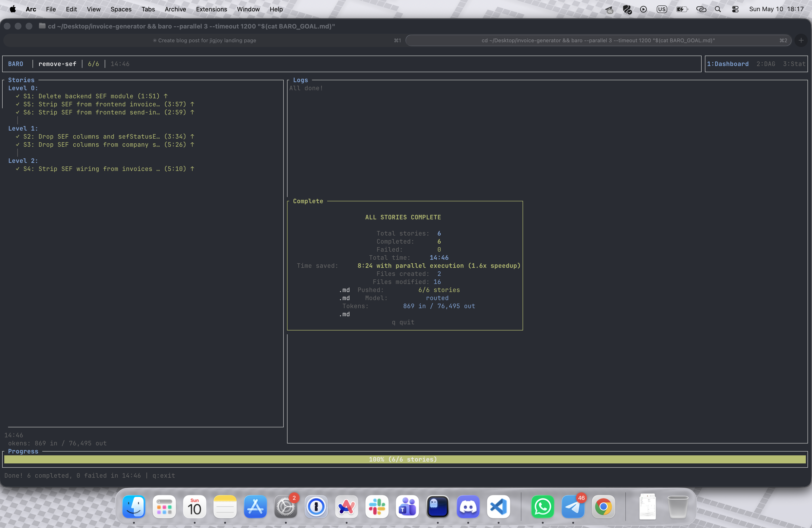Click the Level 1: heading
812x528 pixels.
[23, 128]
